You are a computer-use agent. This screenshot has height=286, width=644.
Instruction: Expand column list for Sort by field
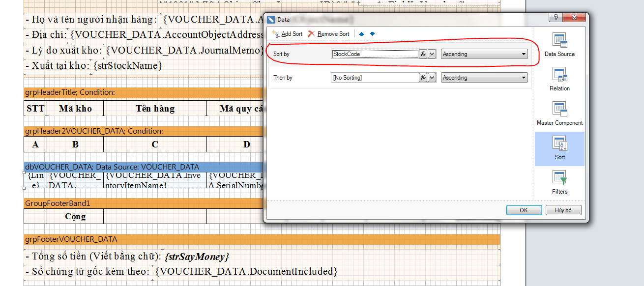(x=432, y=54)
